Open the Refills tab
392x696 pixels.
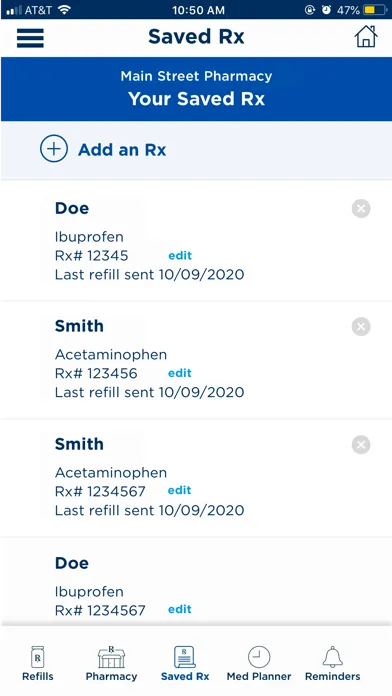[x=38, y=663]
